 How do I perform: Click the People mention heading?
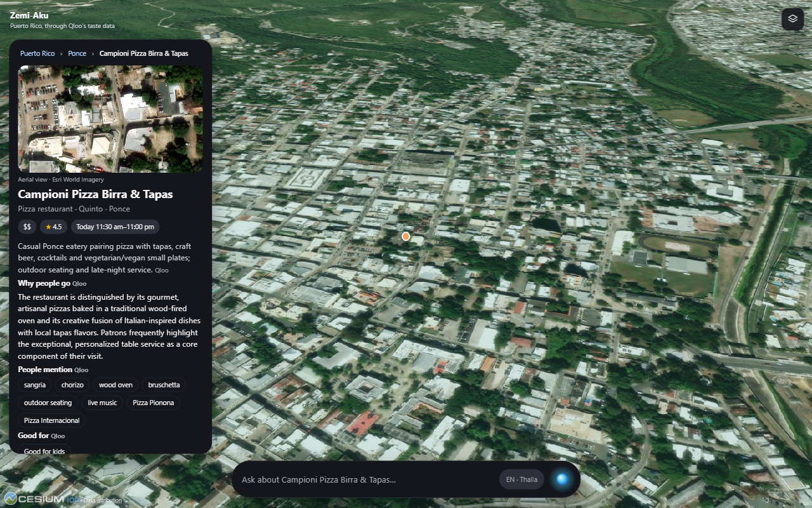[x=45, y=370]
